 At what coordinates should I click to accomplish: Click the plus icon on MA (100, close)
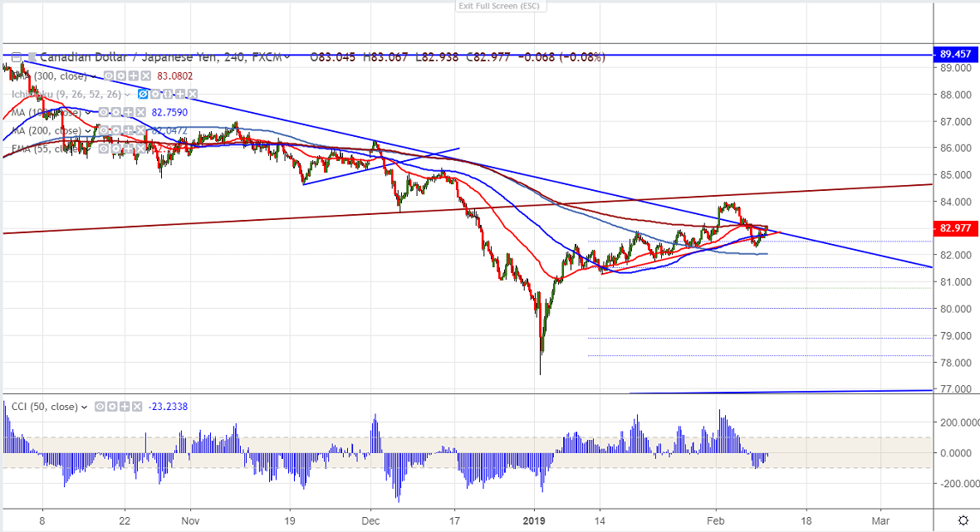tap(128, 112)
